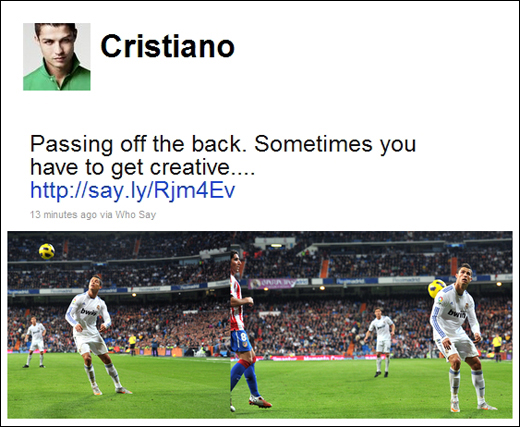Click the yellow ball high in the air
The image size is (520, 427).
[47, 251]
